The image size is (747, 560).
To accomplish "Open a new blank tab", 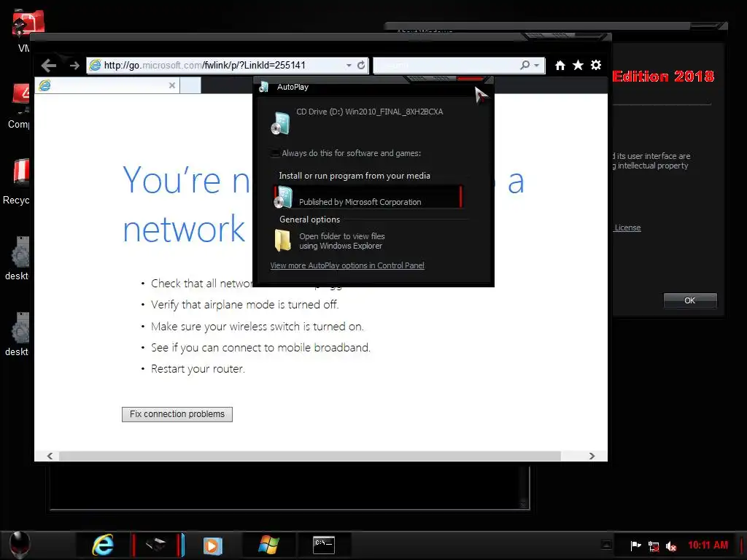I will pyautogui.click(x=190, y=85).
